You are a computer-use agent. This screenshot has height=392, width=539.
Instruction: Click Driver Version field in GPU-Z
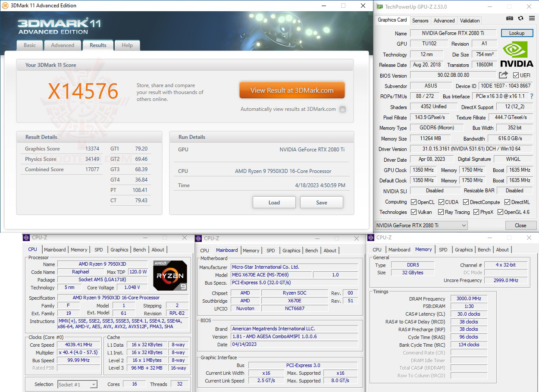click(471, 149)
